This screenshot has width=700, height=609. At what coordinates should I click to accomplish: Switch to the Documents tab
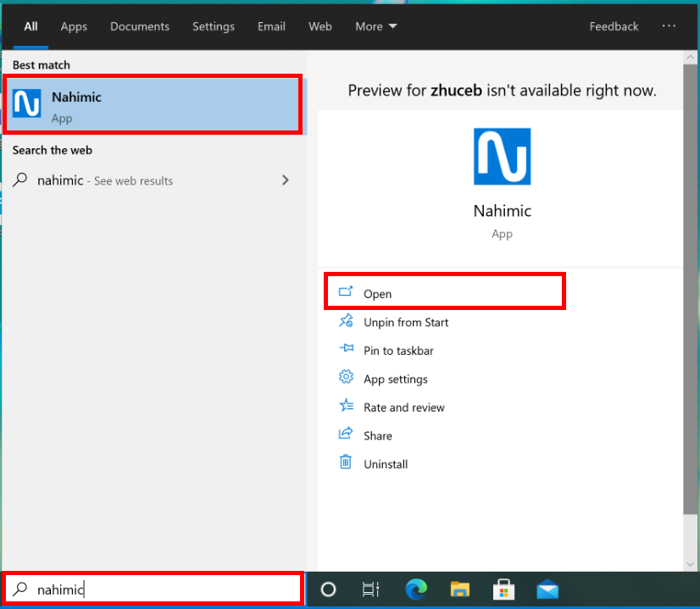coord(140,26)
